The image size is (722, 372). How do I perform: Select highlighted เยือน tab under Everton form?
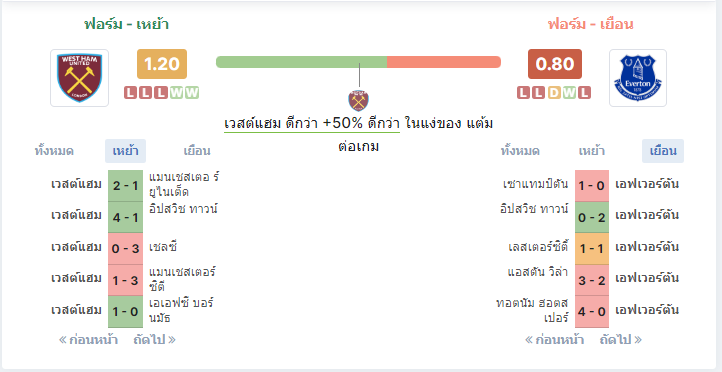pyautogui.click(x=663, y=151)
